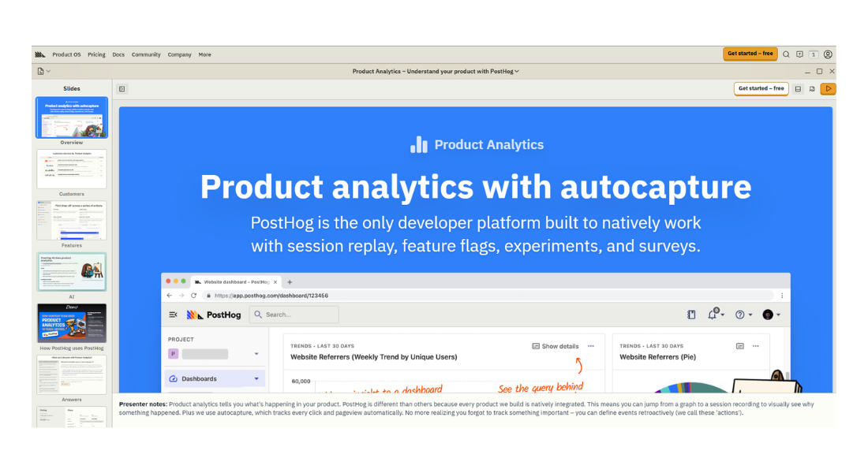Start presentation with the orange play button
Screen dimensions: 868x473
pyautogui.click(x=828, y=88)
